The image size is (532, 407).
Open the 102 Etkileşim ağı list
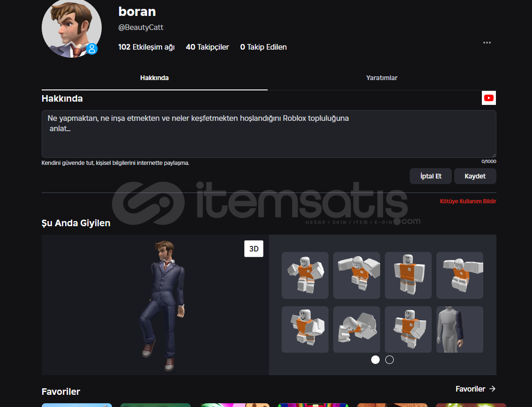tap(146, 47)
